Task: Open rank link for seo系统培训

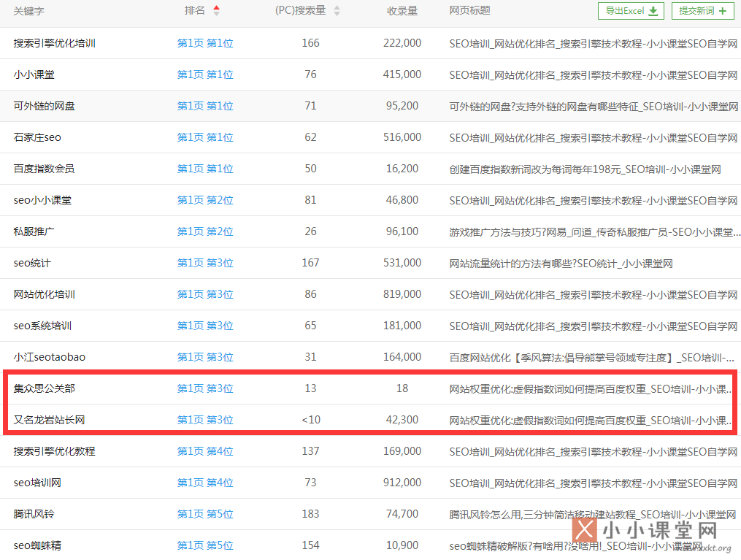Action: pos(205,326)
